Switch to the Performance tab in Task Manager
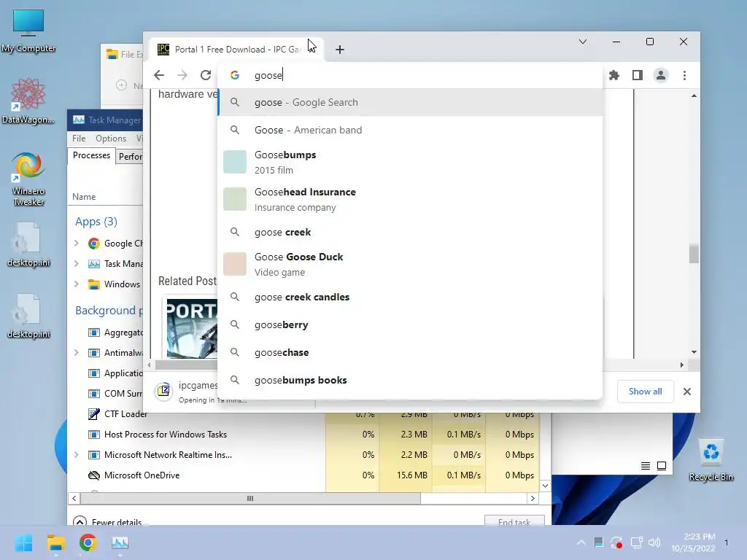747x560 pixels. coord(130,157)
